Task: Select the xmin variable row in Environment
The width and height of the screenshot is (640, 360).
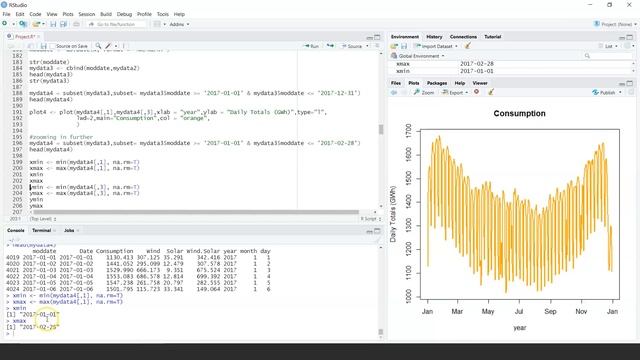Action: tap(511, 71)
